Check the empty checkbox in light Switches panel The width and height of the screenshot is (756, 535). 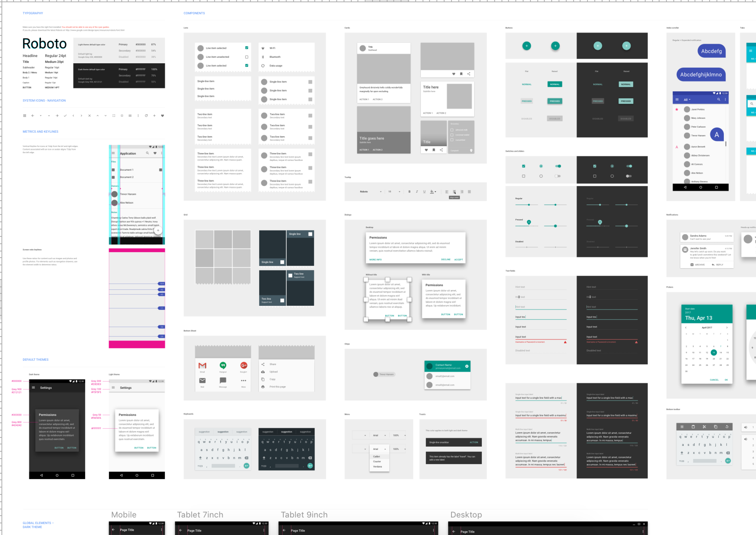click(x=523, y=176)
